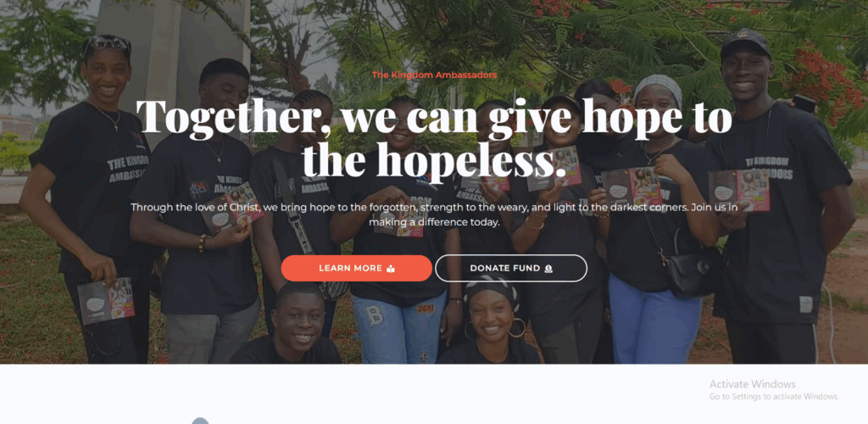The image size is (868, 424).
Task: Click 'Go to Settings to activate Windows' text
Action: point(774,396)
